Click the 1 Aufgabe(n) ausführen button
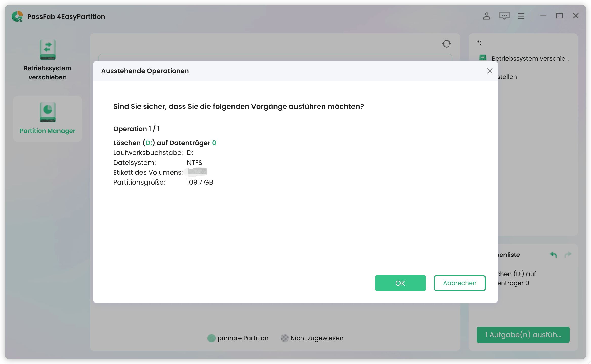Viewport: 591px width, 364px height. 523,335
